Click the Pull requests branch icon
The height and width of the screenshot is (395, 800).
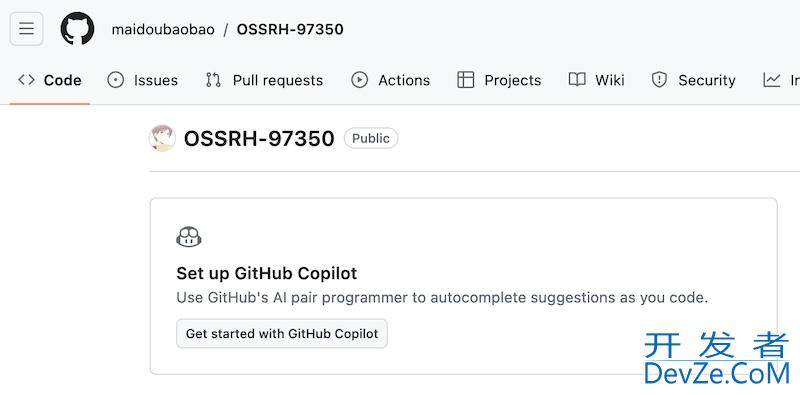pyautogui.click(x=213, y=80)
